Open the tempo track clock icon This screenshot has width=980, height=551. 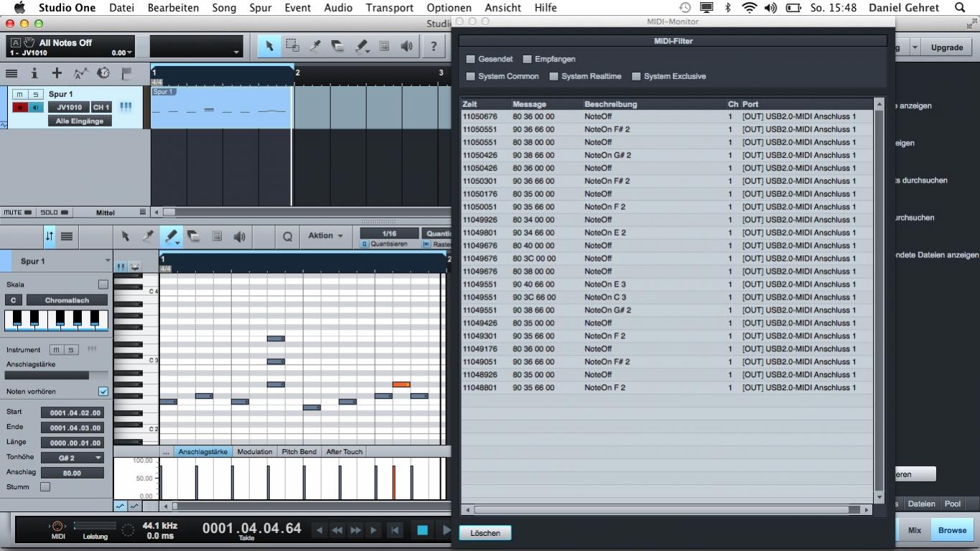[x=103, y=73]
